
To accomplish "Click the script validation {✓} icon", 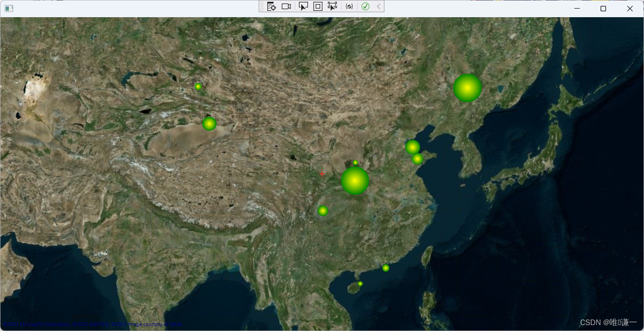I will tap(349, 6).
